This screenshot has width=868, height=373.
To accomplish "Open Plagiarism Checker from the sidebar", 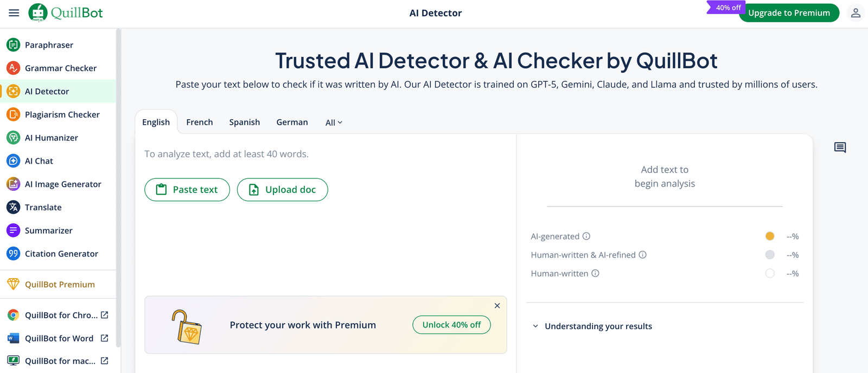I will coord(58,114).
